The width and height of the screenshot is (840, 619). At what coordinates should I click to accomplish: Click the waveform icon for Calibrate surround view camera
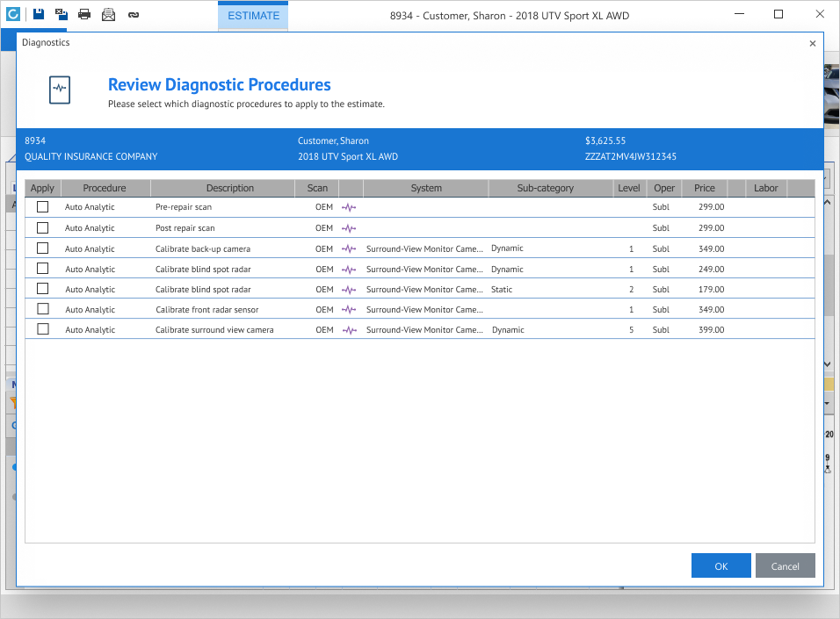pos(349,330)
